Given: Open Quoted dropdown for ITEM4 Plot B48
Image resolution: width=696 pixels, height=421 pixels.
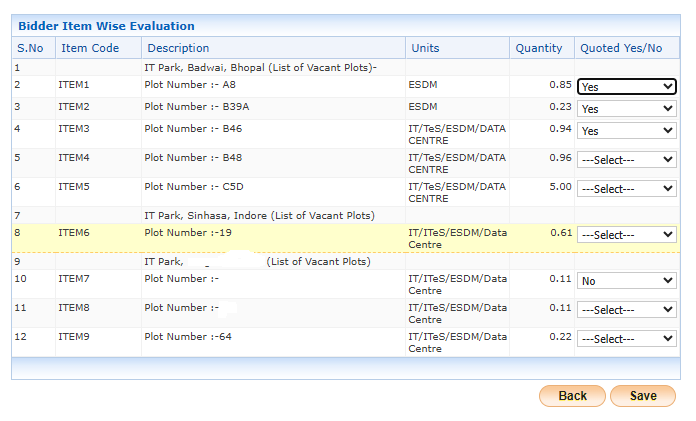Looking at the screenshot, I should (x=626, y=159).
